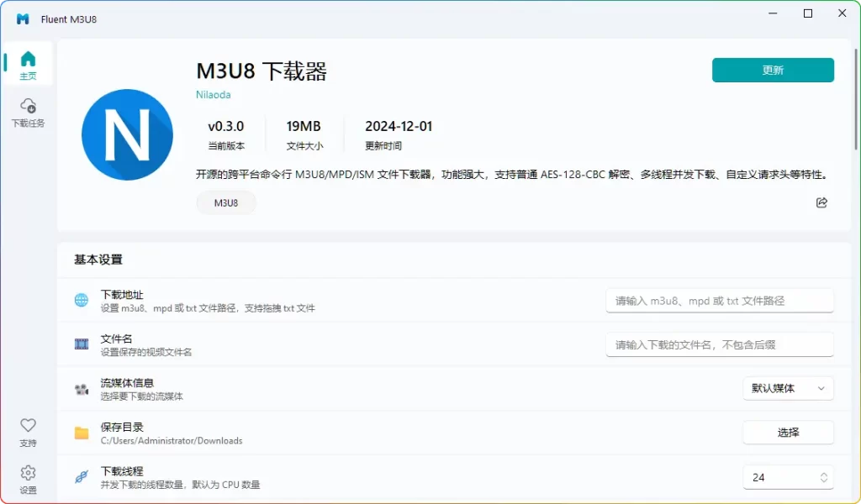Click the download threads spinner arrows

pos(824,478)
